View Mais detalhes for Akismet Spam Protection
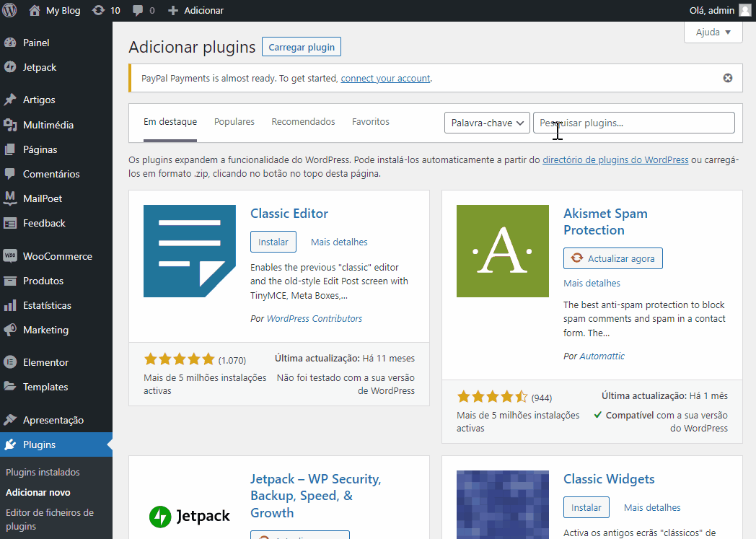The image size is (756, 539). coord(592,284)
